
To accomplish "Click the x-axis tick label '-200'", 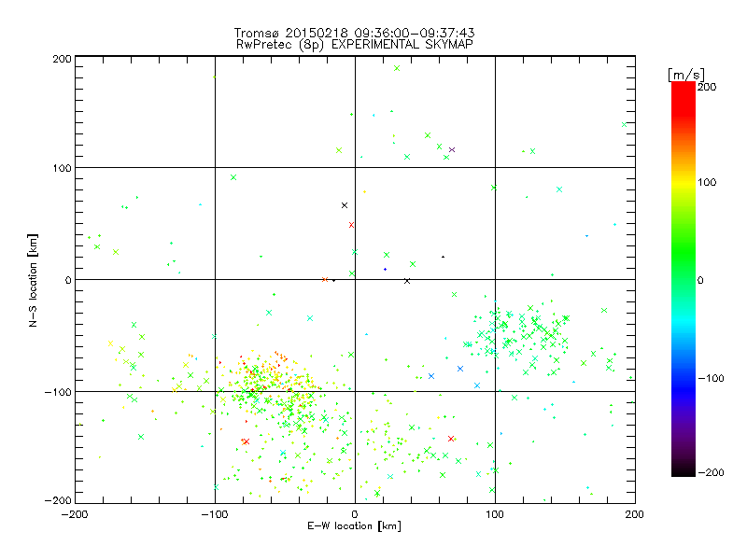I will coord(75,514).
